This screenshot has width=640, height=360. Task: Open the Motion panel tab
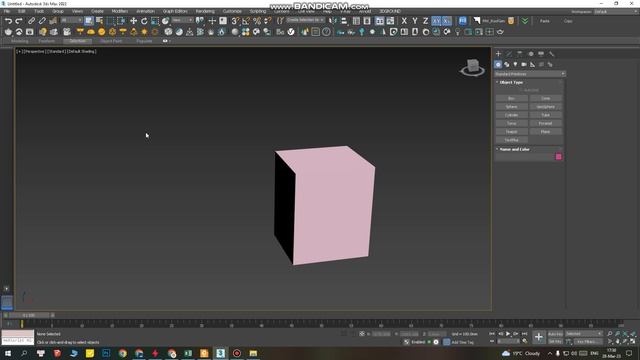(x=530, y=54)
